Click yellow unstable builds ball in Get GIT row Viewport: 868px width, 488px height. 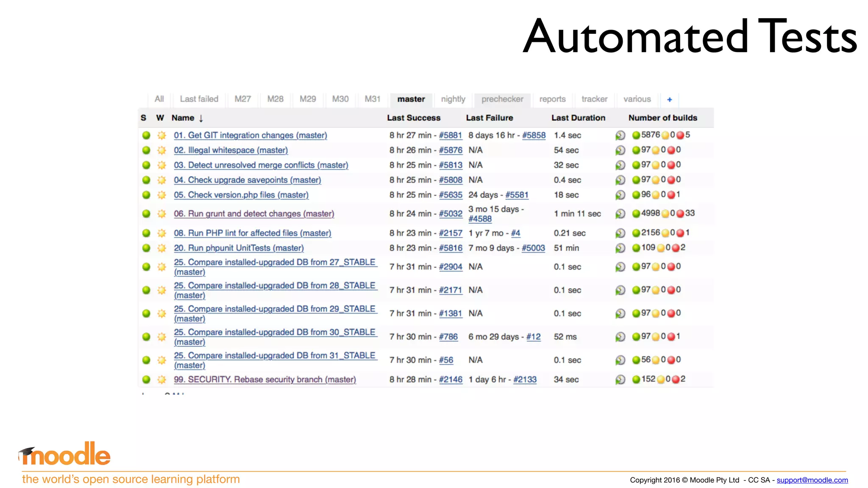pos(665,135)
